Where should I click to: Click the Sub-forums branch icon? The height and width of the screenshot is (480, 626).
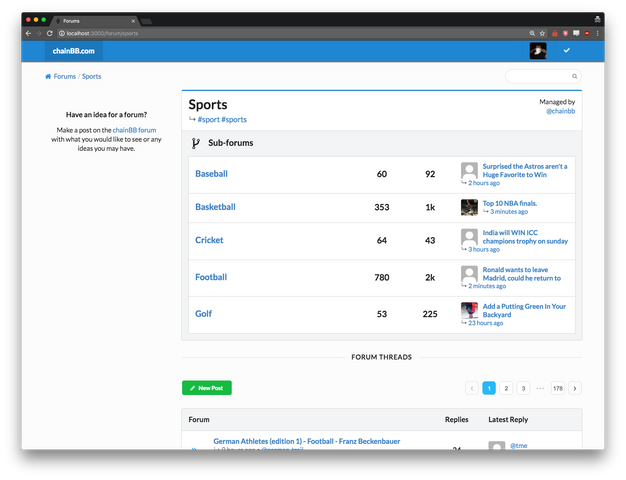[x=195, y=143]
